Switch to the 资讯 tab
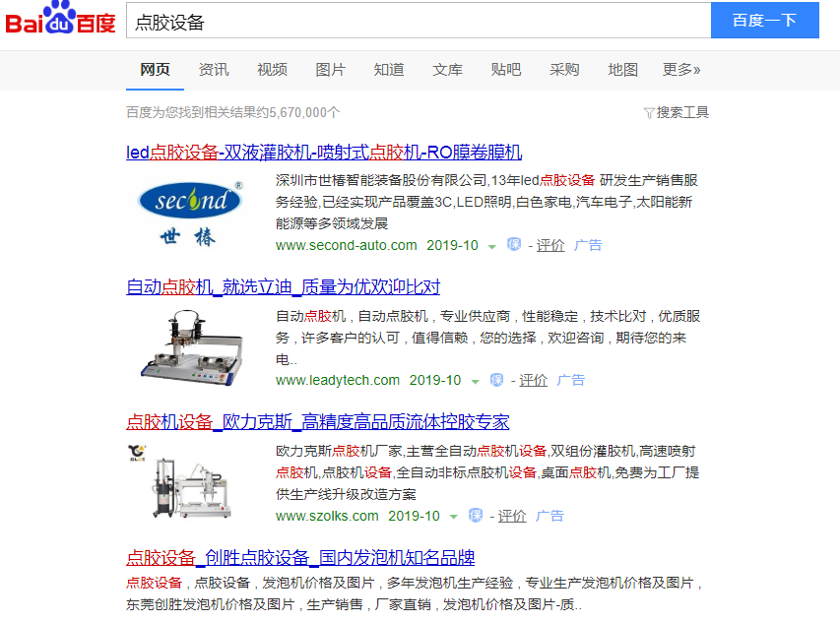Image resolution: width=840 pixels, height=622 pixels. pyautogui.click(x=214, y=70)
